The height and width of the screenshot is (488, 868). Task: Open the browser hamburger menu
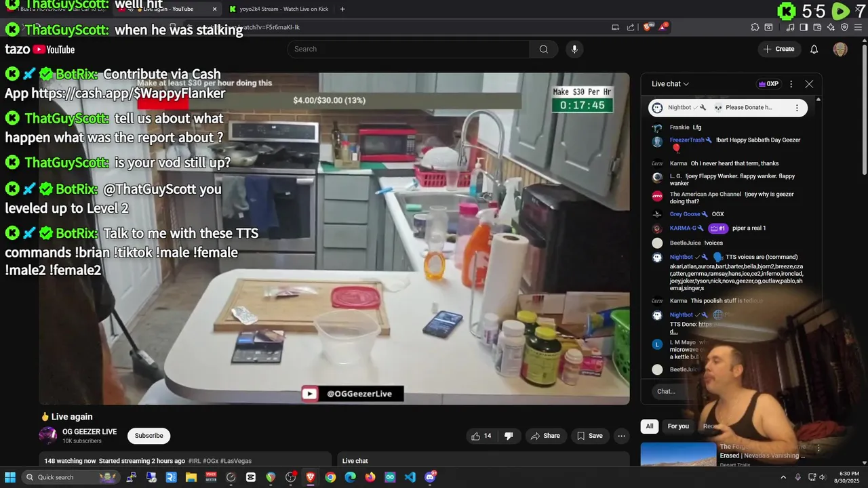[x=858, y=27]
